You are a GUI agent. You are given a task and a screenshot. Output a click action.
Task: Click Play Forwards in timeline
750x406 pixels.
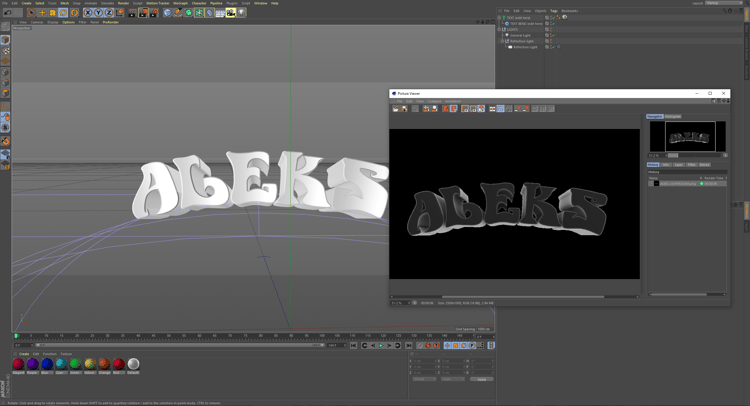(x=381, y=345)
